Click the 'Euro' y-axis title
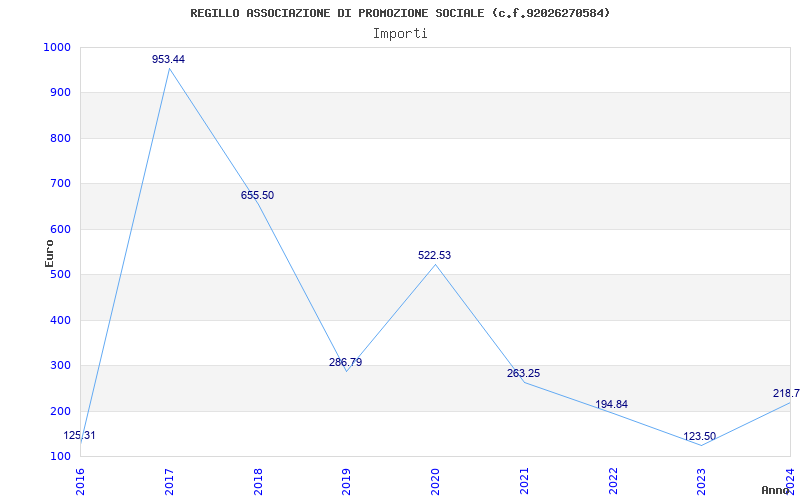The image size is (800, 500). [49, 253]
